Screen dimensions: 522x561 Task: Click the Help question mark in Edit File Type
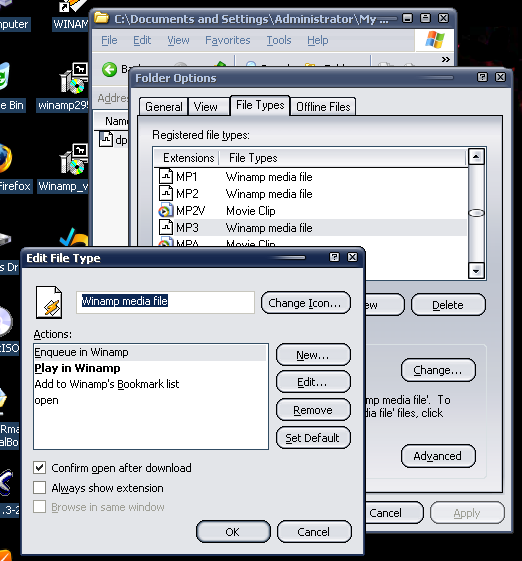(x=334, y=257)
